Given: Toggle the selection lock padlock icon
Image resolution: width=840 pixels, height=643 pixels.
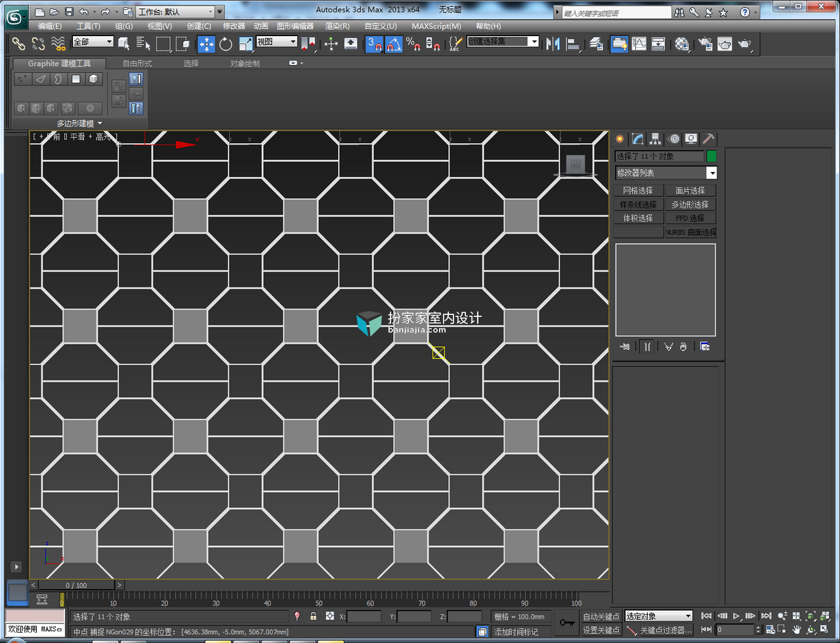Looking at the screenshot, I should [x=314, y=616].
